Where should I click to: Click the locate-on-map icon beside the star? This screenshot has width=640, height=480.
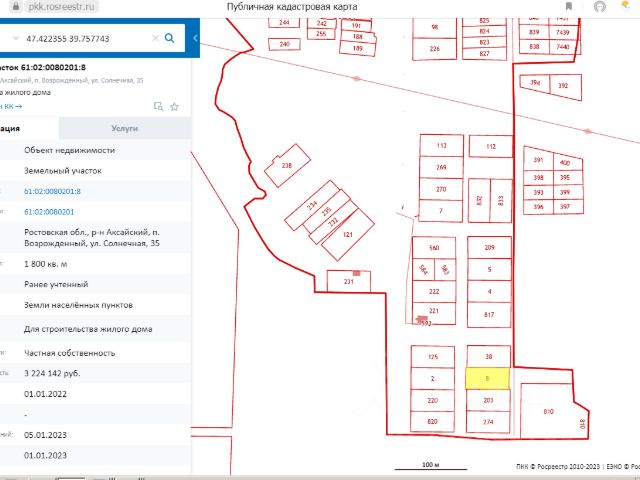point(158,106)
